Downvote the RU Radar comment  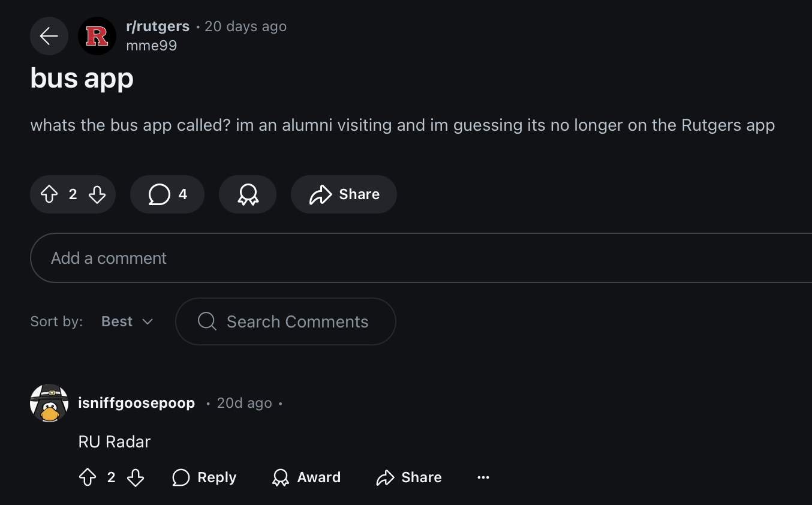pos(136,477)
